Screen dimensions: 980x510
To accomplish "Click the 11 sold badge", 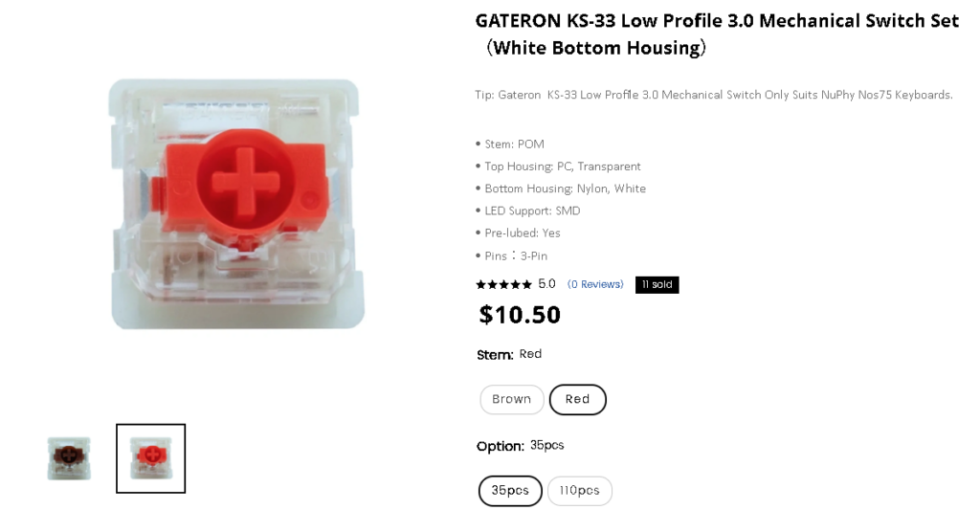I will point(657,284).
